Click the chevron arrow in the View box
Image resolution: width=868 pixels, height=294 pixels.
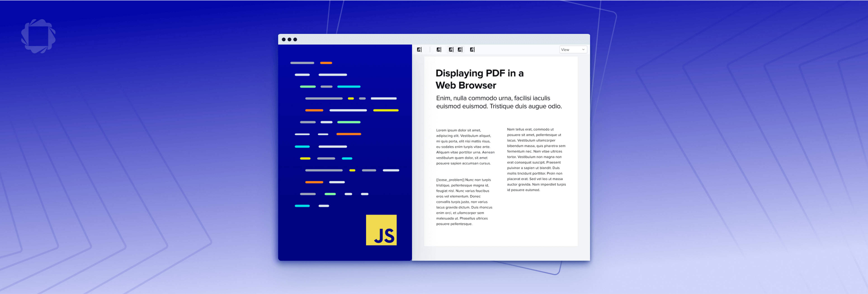point(583,49)
